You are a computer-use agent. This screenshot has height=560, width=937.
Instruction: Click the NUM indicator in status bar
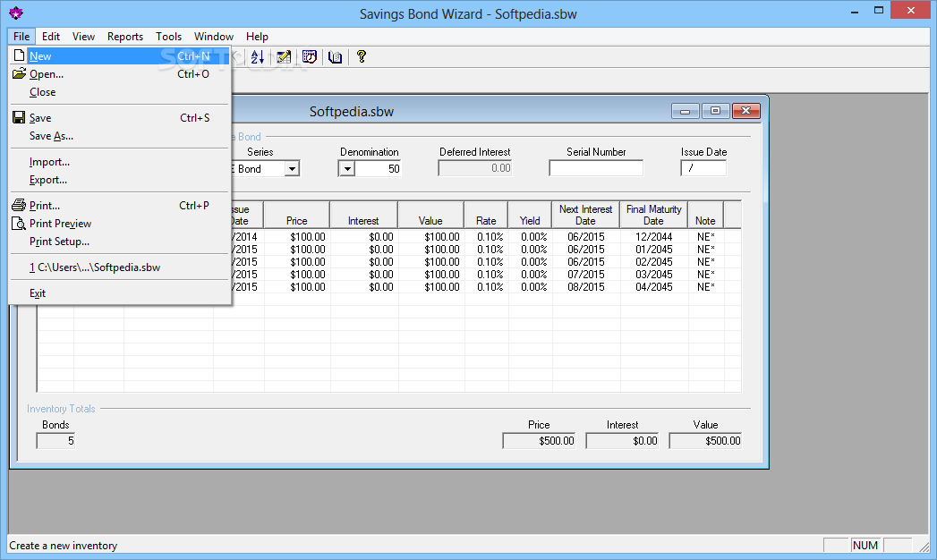(x=865, y=545)
